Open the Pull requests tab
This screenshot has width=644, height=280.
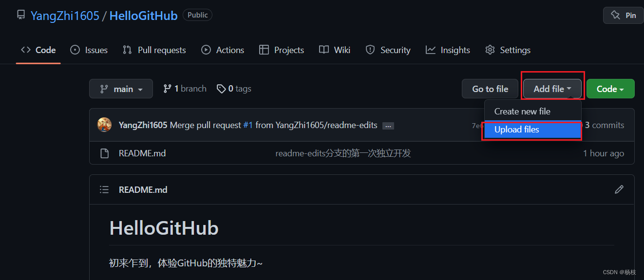pyautogui.click(x=154, y=50)
